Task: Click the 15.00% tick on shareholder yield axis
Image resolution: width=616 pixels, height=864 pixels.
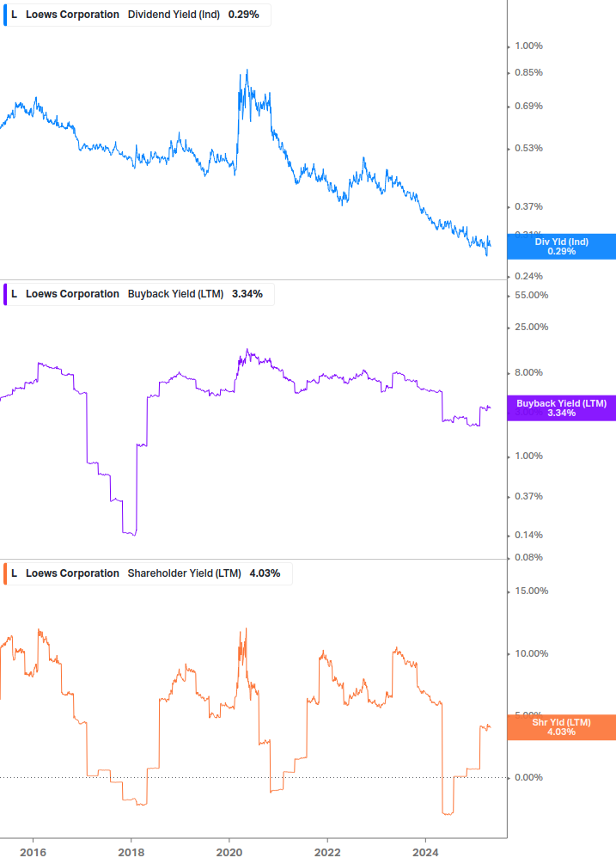Action: (531, 591)
